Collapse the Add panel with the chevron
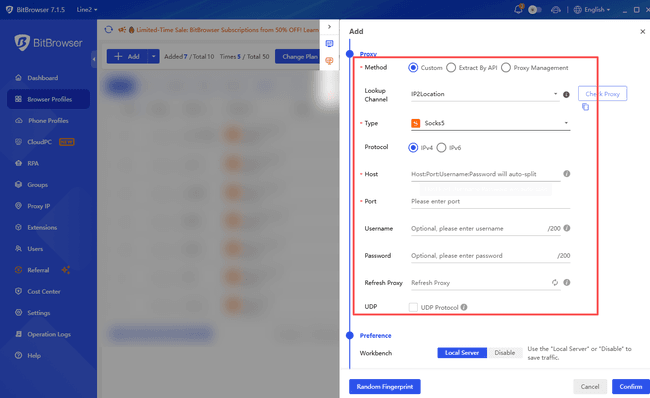This screenshot has height=398, width=650. tap(330, 27)
